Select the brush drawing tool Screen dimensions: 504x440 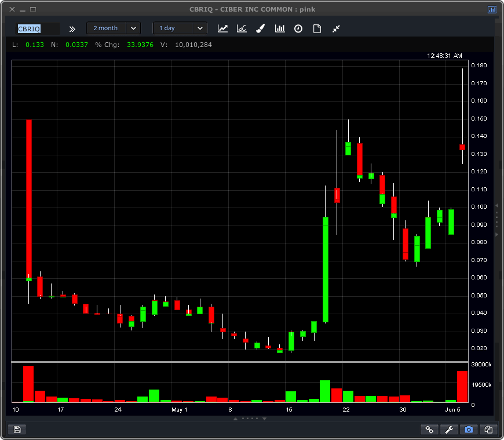pyautogui.click(x=260, y=28)
